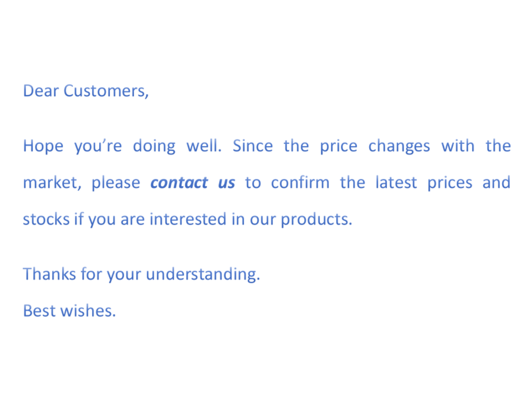Select the word "Customers," in the greeting
Viewport: 532px width, 398px height.
(106, 91)
